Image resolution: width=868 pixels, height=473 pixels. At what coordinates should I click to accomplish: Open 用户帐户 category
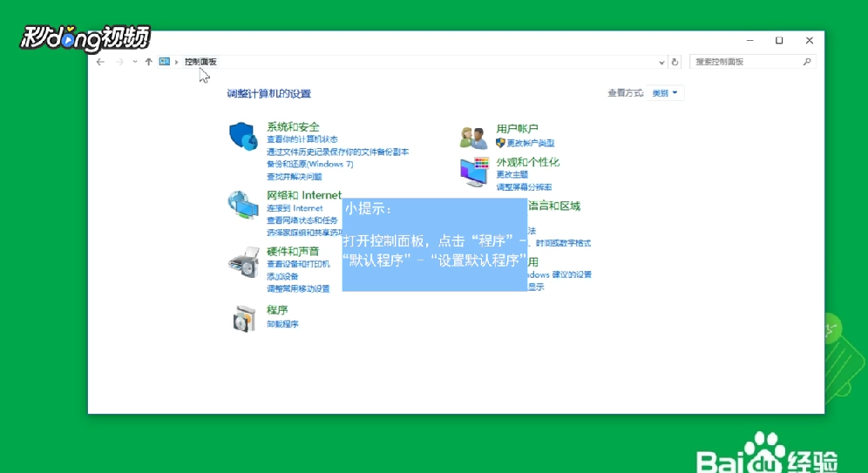click(x=517, y=129)
